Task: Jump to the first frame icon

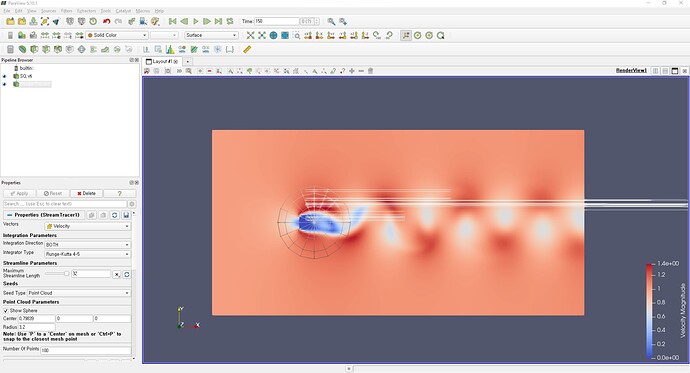Action: click(172, 21)
